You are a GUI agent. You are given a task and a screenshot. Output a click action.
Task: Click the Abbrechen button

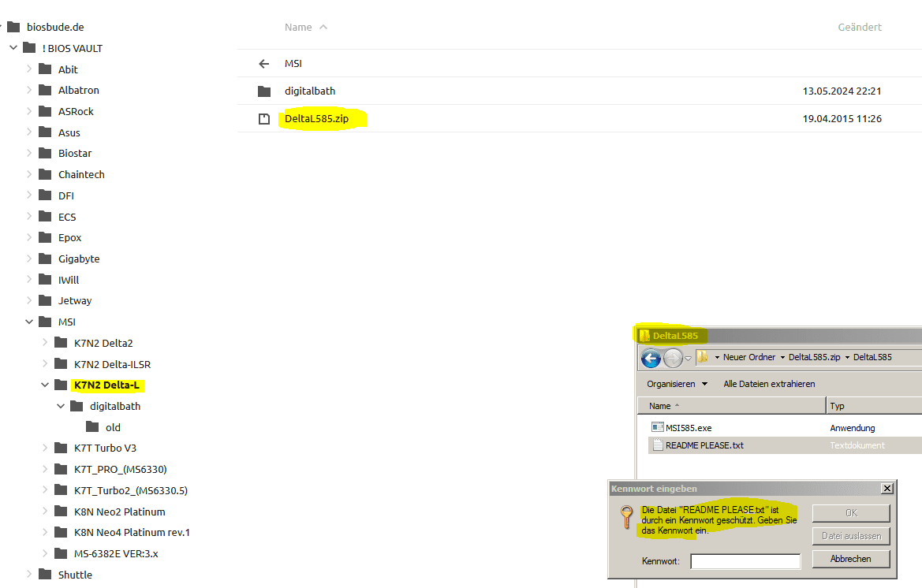click(x=851, y=559)
